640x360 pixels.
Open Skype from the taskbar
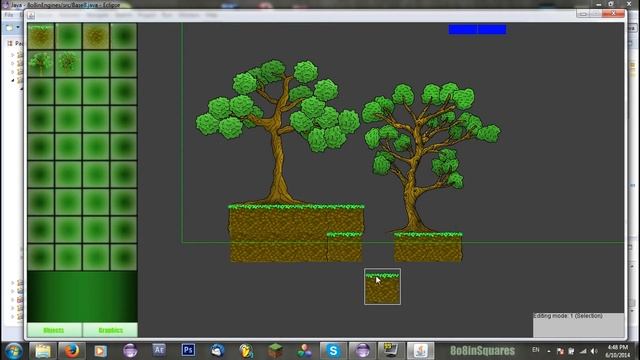pyautogui.click(x=333, y=351)
